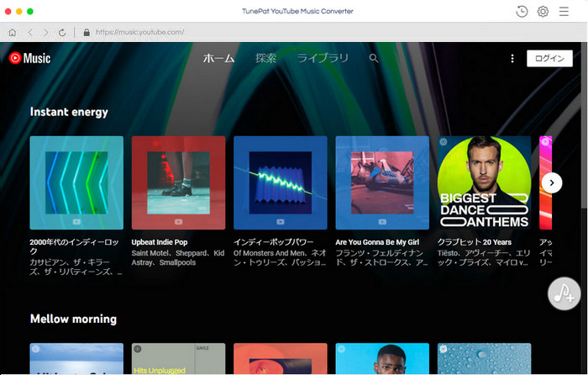Click the インディーポップパワー title text
This screenshot has height=375, width=588.
click(x=273, y=242)
